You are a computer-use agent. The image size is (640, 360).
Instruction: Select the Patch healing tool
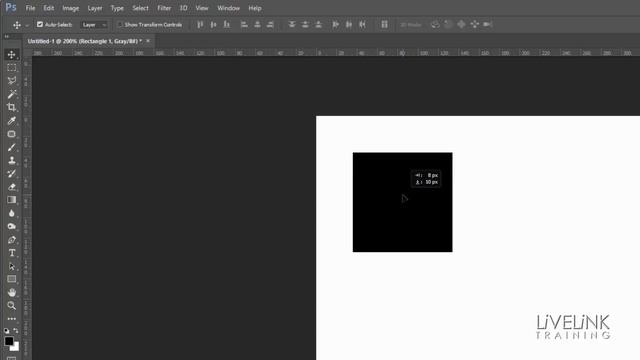tap(11, 134)
